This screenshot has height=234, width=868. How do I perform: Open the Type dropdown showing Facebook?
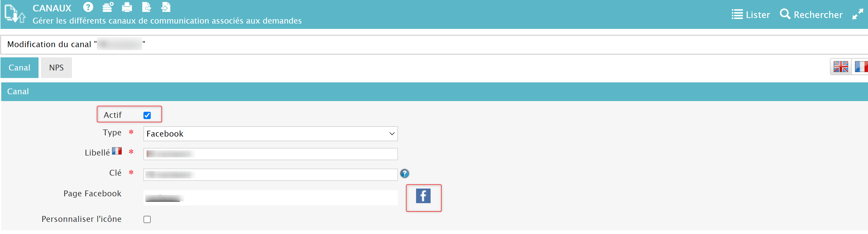point(270,134)
